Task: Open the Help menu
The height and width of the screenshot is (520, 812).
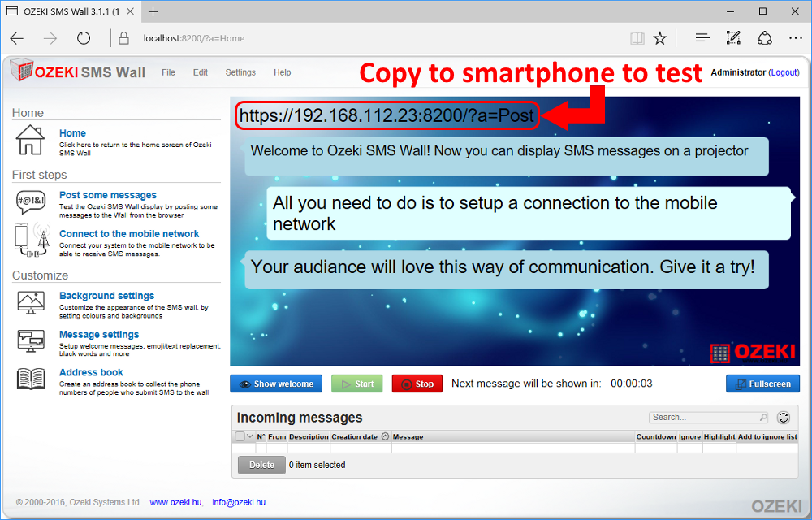Action: pyautogui.click(x=283, y=72)
